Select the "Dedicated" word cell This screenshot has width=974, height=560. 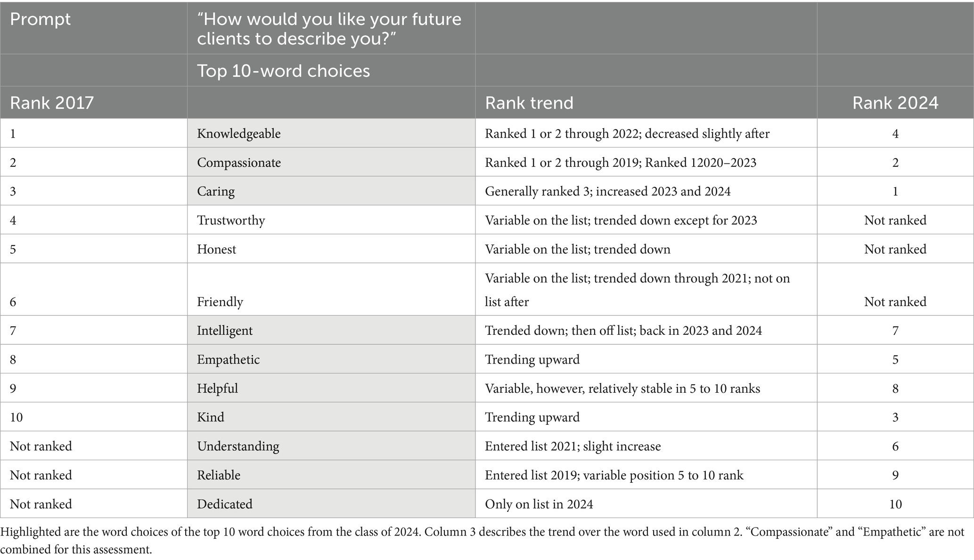pos(225,504)
